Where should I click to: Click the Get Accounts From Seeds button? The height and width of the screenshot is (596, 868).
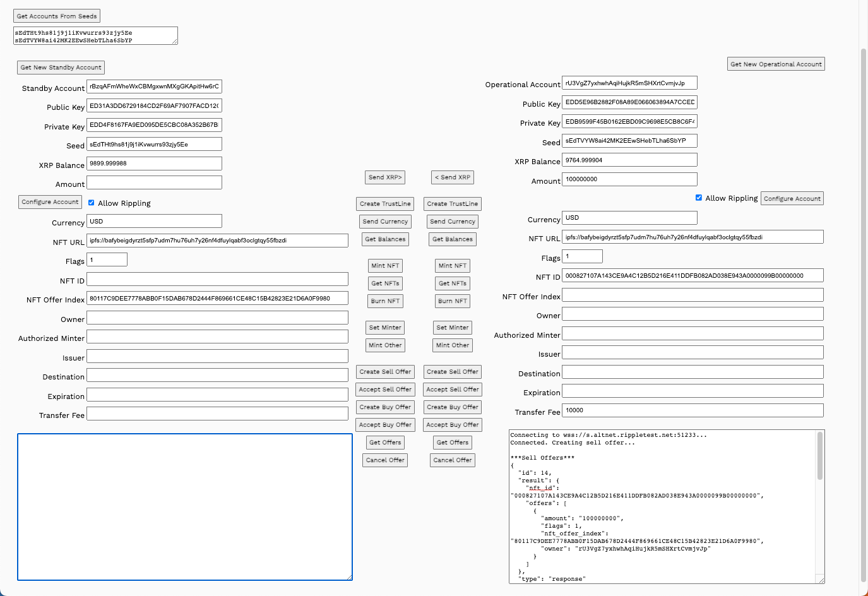(57, 16)
